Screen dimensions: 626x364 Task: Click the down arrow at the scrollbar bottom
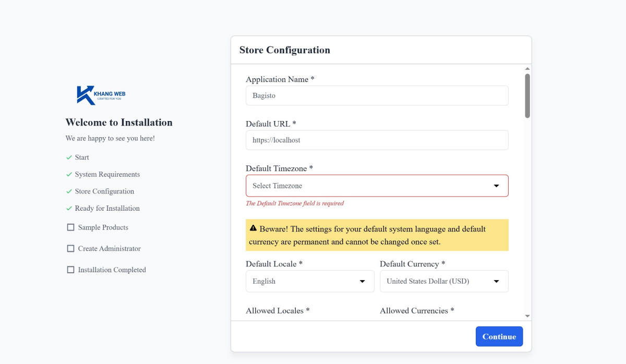coord(527,316)
